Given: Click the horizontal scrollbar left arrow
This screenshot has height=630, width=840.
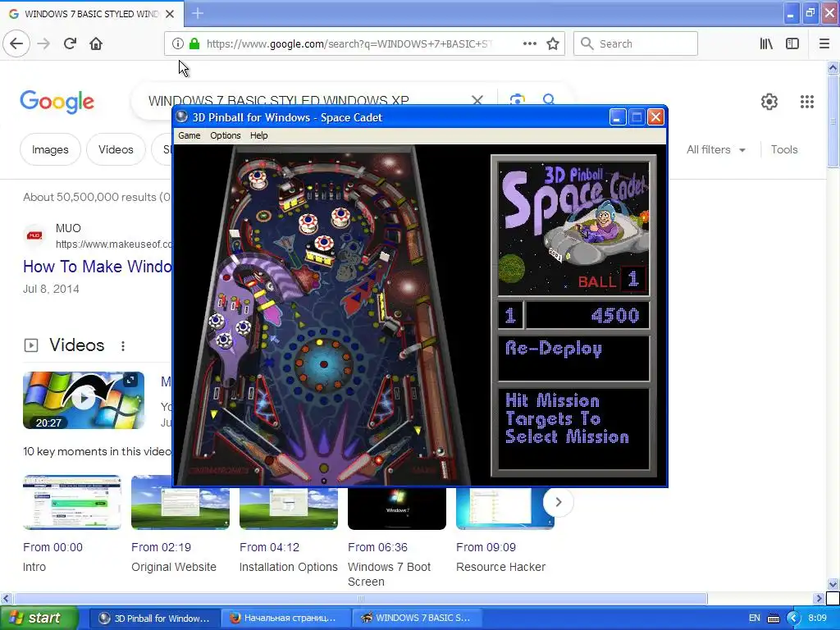Looking at the screenshot, I should [x=7, y=598].
